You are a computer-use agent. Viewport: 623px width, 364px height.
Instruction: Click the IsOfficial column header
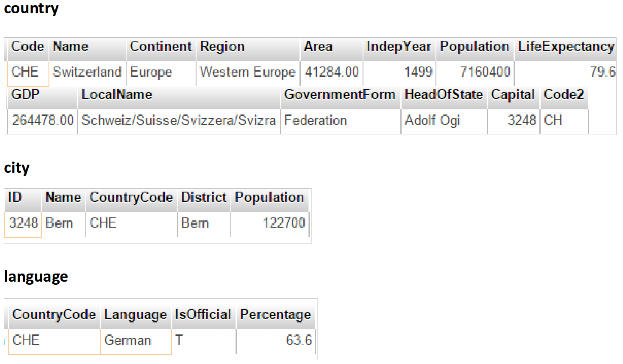(203, 315)
